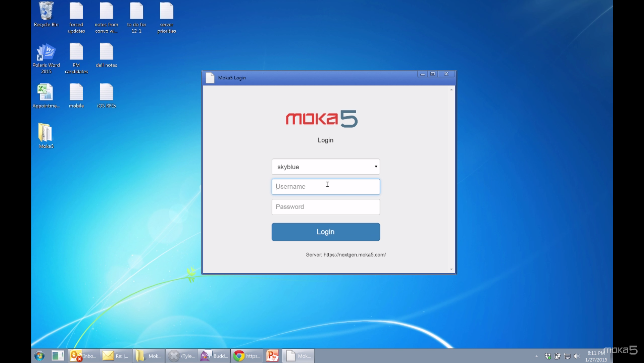644x363 pixels.
Task: Select the Moka5 folder on desktop
Action: [x=46, y=136]
